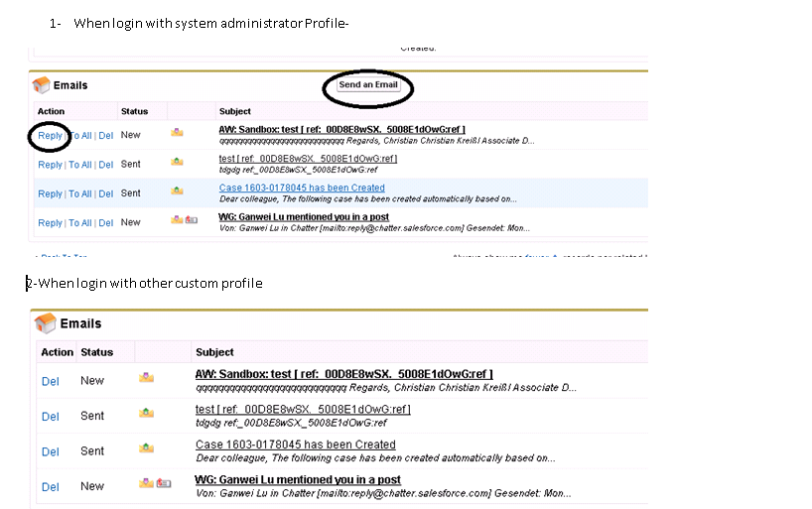Click the Subject column header in administrator list
This screenshot has height=509, width=812.
[x=234, y=111]
